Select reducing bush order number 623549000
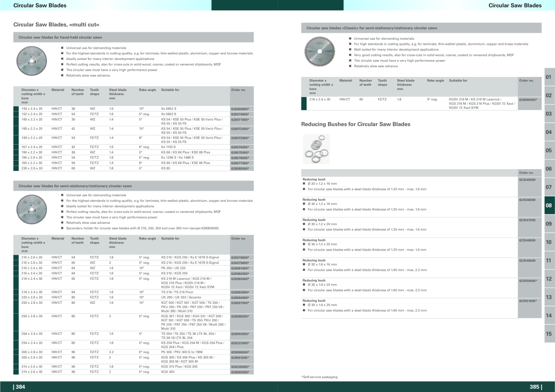Image resolution: width=555 pixels, height=392 pixels. [x=527, y=260]
